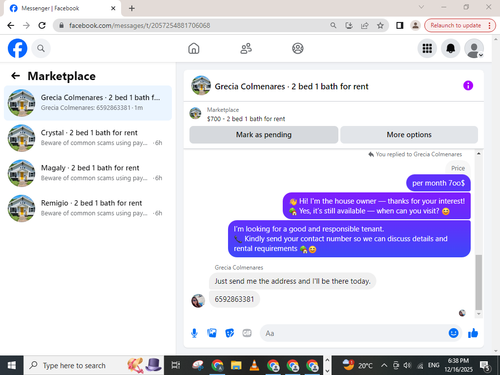Bookmark this page with the star icon

coord(380,25)
